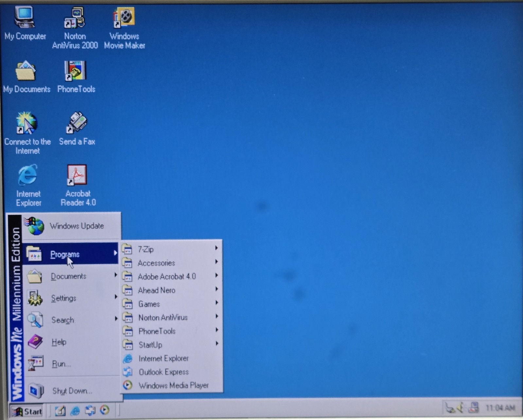
Task: Select the PhoneTools desktop shortcut
Action: coord(76,77)
